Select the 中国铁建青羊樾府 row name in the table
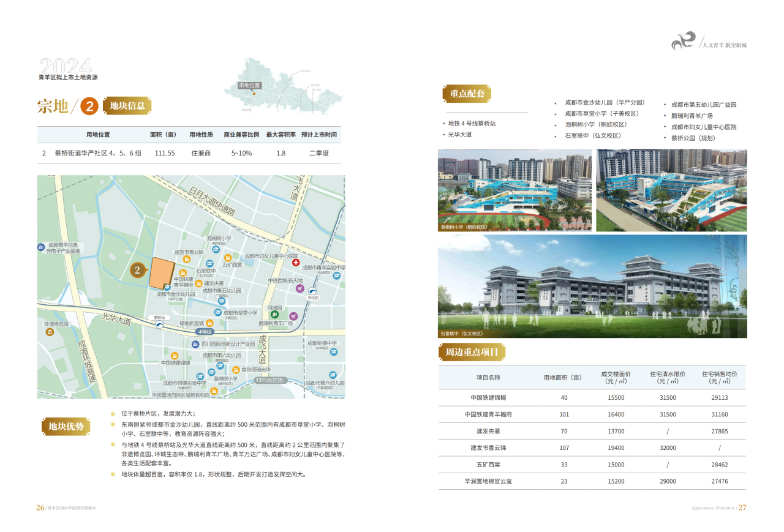784x532 pixels. click(488, 414)
